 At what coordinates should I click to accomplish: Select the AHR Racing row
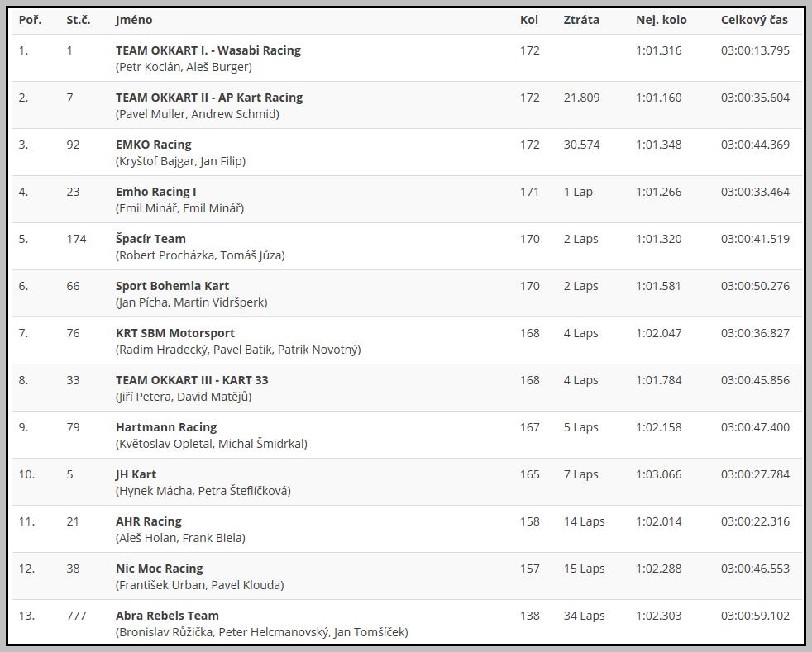[x=407, y=529]
